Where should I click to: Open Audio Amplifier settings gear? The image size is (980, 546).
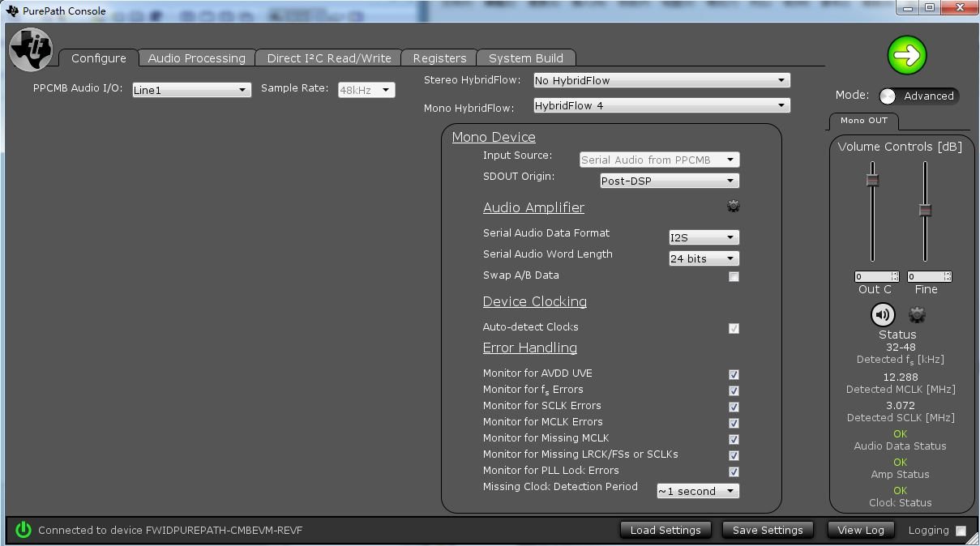(734, 207)
